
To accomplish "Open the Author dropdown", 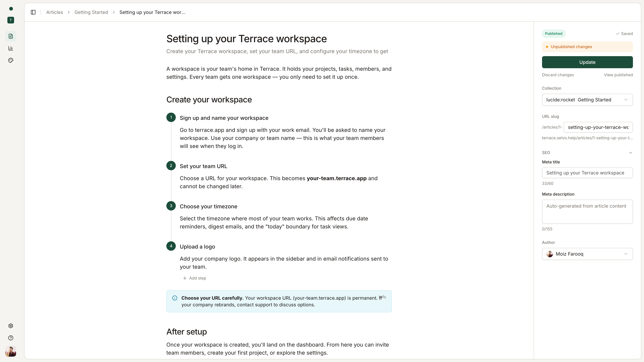I will point(587,254).
